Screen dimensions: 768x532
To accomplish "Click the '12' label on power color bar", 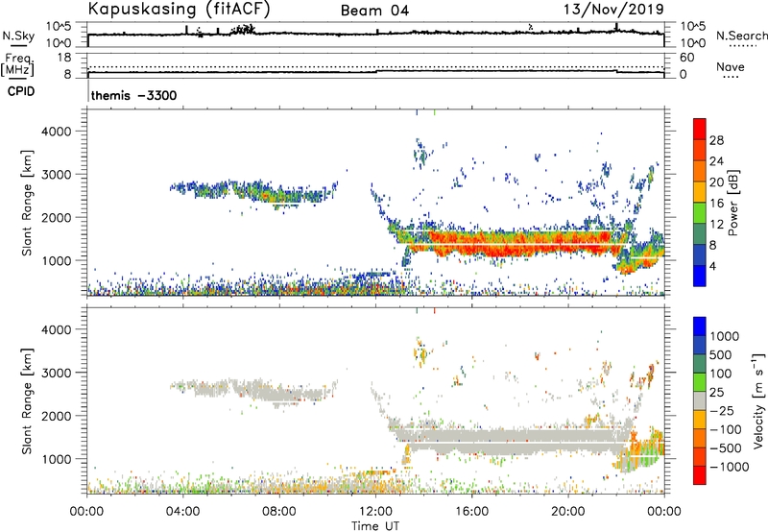I will coord(716,225).
